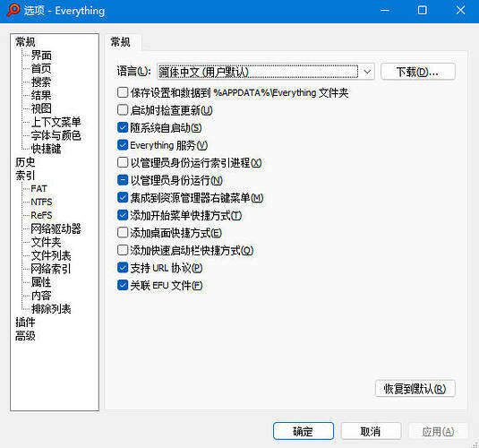Select 高级 in the sidebar
Viewport: 479px width, 448px height.
[x=25, y=335]
